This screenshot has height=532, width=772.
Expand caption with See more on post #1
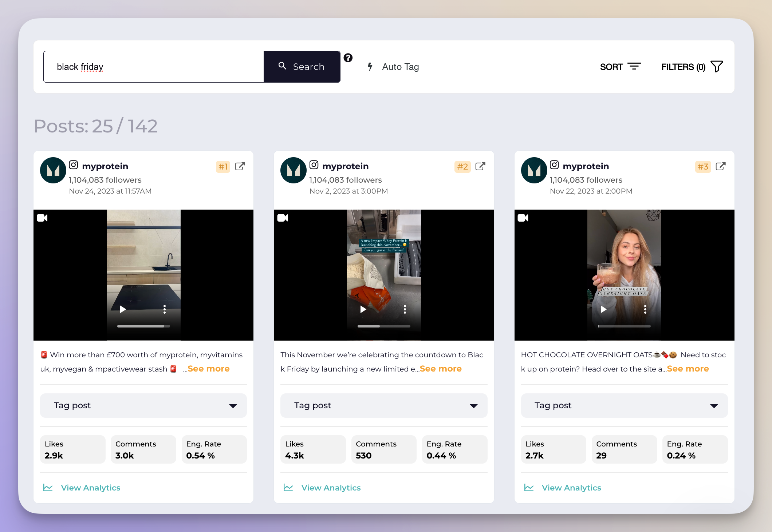(209, 369)
